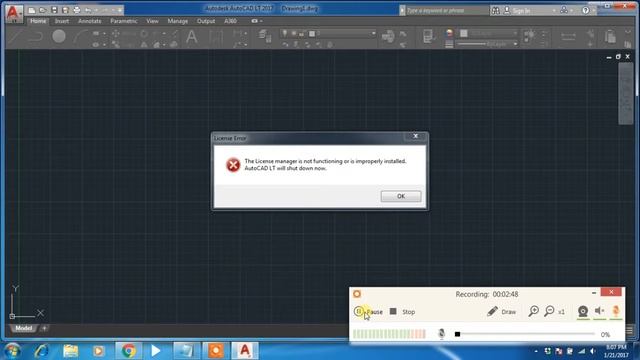Click the Open file icon in the quick access toolbar
The height and width of the screenshot is (360, 640).
[x=42, y=10]
